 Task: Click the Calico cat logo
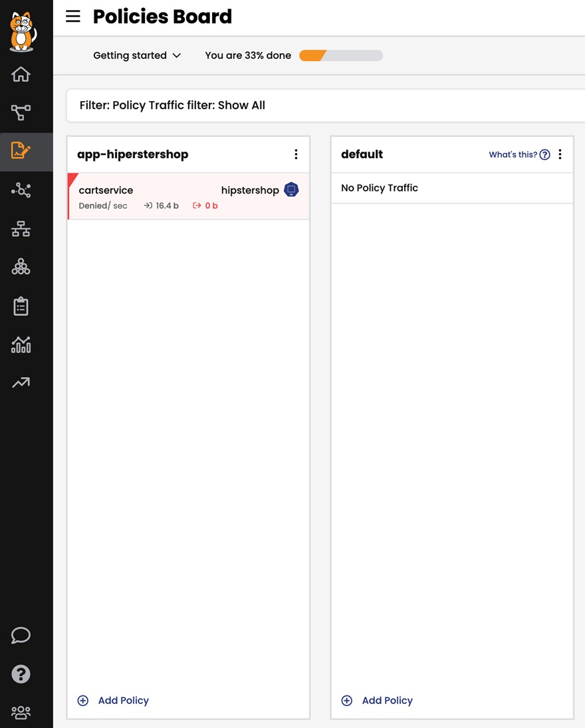[23, 31]
